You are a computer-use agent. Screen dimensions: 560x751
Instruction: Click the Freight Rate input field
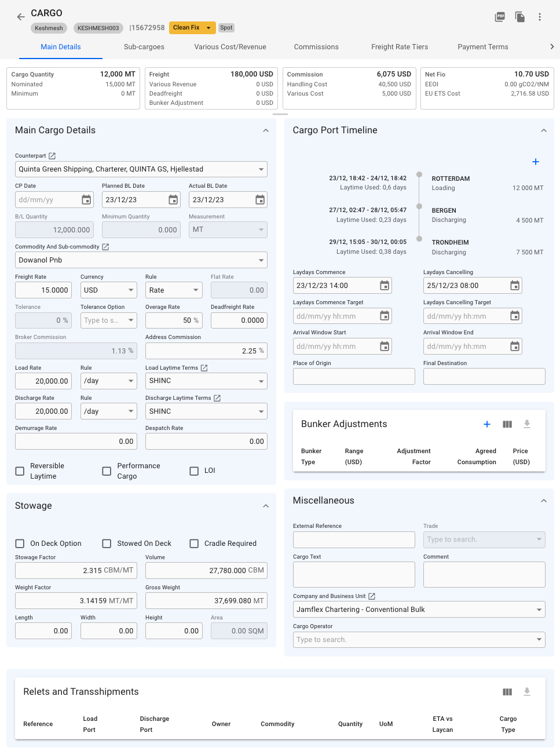(43, 290)
